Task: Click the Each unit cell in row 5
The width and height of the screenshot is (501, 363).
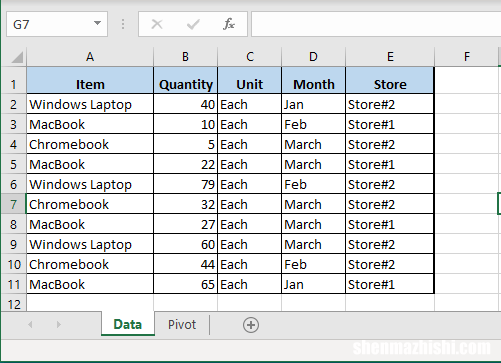Action: (x=250, y=164)
